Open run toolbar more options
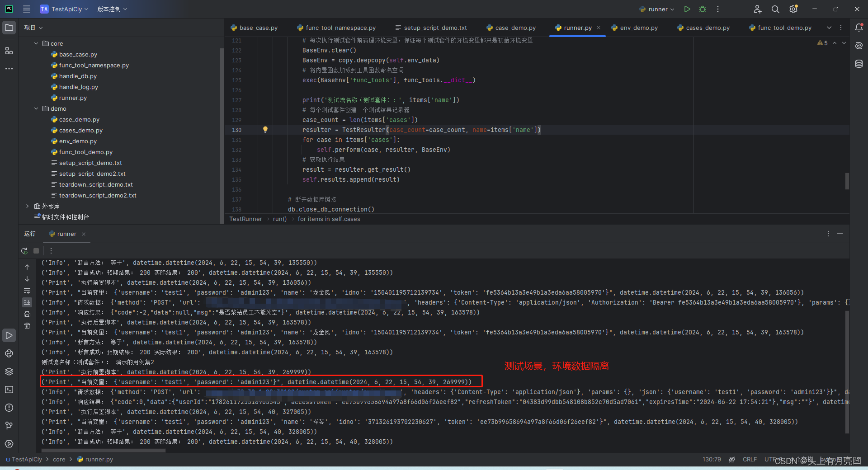Screen dimensions: 868x470 pos(51,251)
